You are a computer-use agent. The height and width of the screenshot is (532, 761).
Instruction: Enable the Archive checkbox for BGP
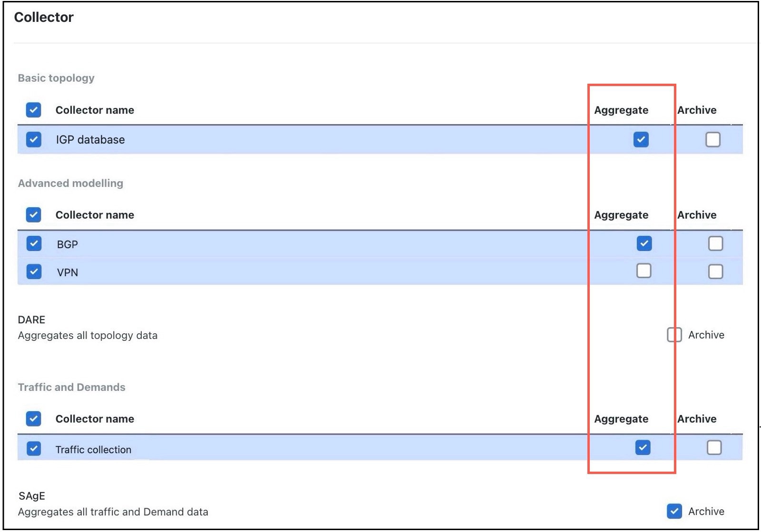coord(715,243)
